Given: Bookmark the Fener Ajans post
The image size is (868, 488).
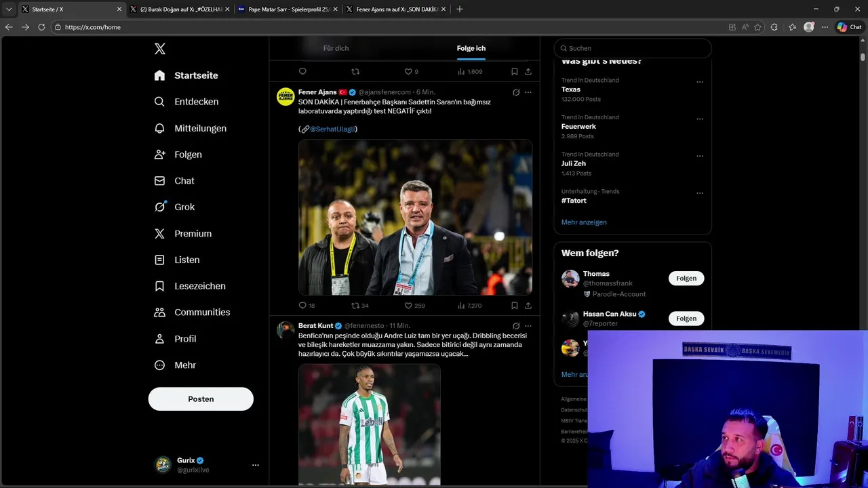Looking at the screenshot, I should tap(514, 306).
